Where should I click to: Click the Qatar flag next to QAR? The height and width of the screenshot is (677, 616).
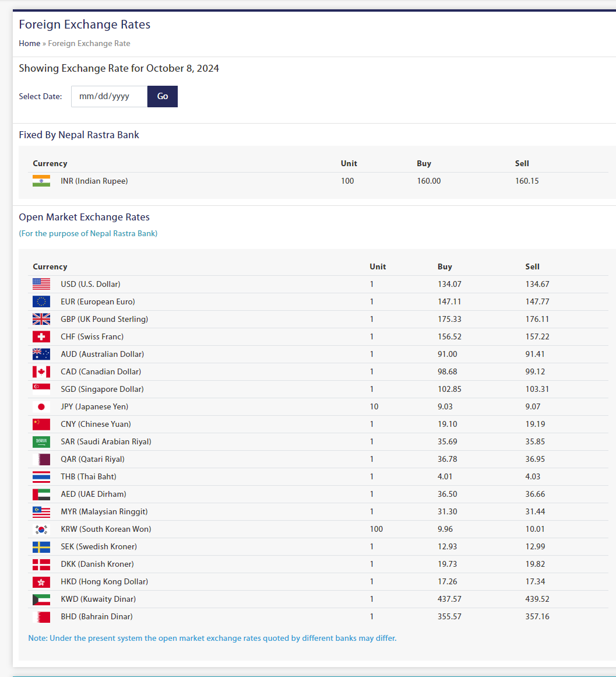[41, 459]
